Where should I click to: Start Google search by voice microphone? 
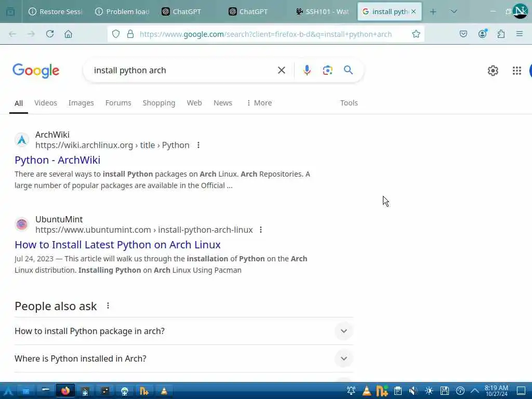(307, 70)
